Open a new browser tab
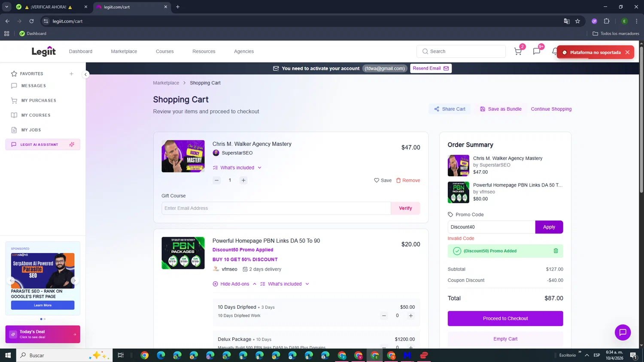Image resolution: width=644 pixels, height=362 pixels. [178, 7]
